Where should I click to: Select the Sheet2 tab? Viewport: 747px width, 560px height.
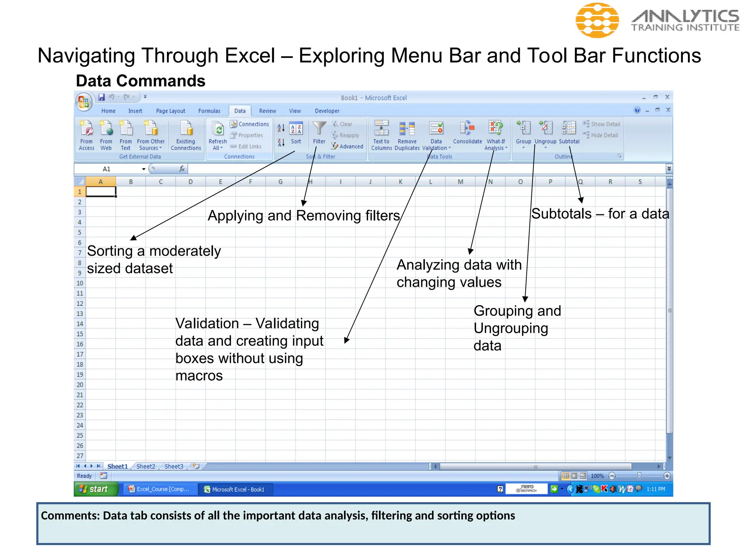click(146, 466)
